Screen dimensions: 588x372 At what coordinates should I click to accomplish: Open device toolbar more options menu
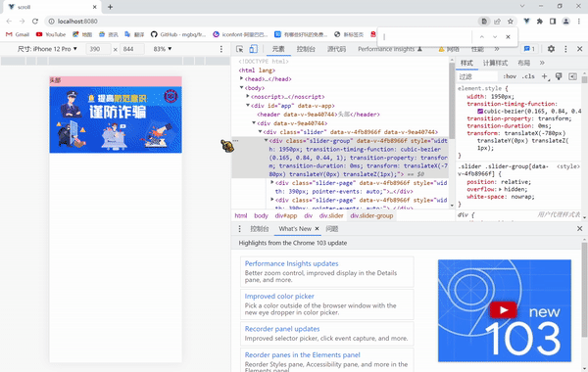(x=221, y=49)
